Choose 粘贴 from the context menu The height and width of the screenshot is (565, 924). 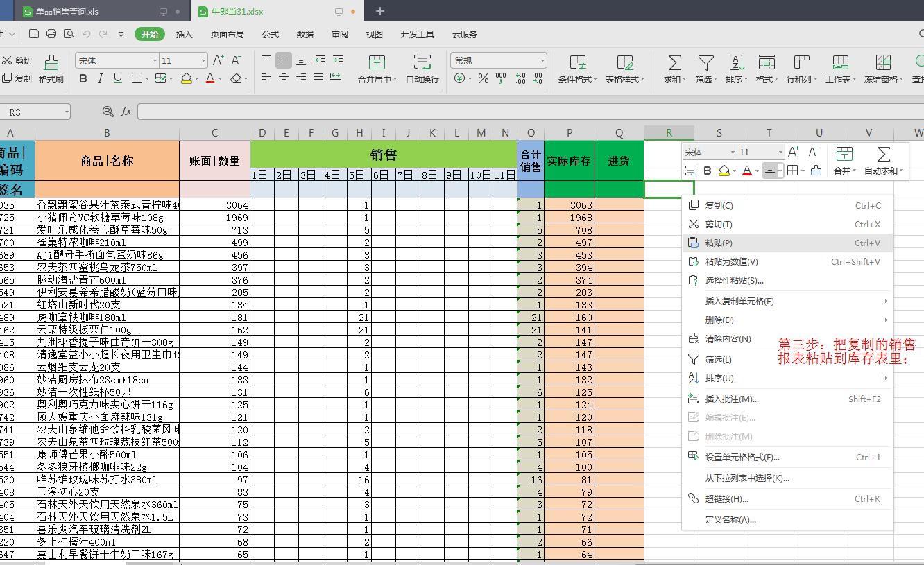[x=719, y=243]
